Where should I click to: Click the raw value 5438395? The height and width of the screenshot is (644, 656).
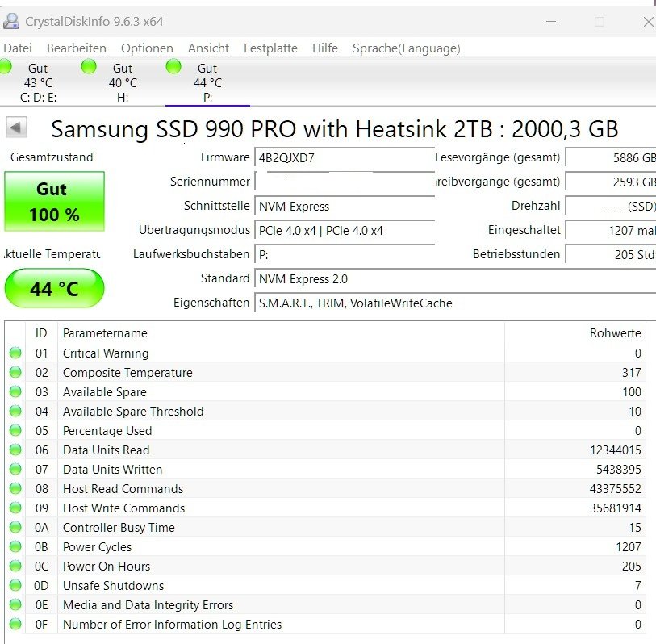pos(618,469)
